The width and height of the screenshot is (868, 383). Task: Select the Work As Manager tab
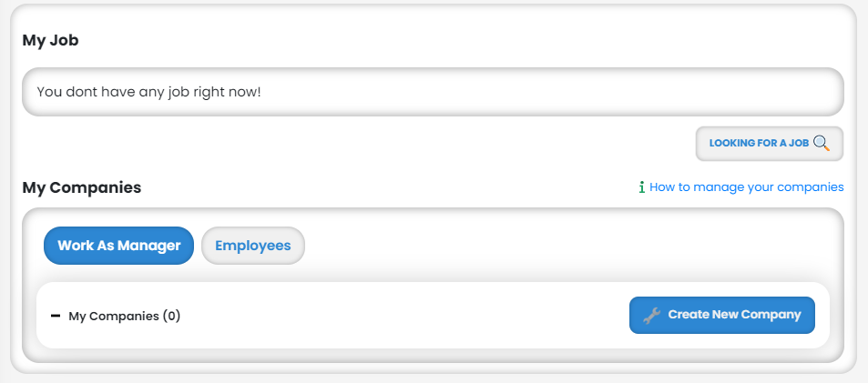[118, 246]
